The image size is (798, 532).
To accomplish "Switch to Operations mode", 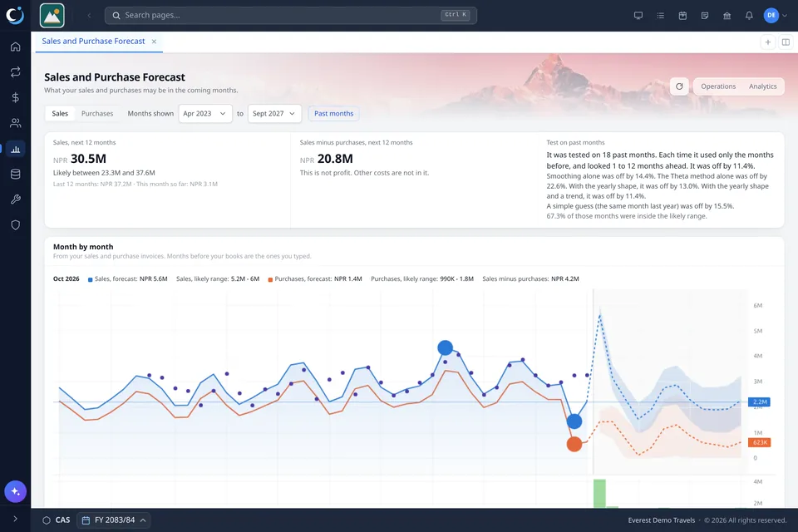I will (x=718, y=86).
